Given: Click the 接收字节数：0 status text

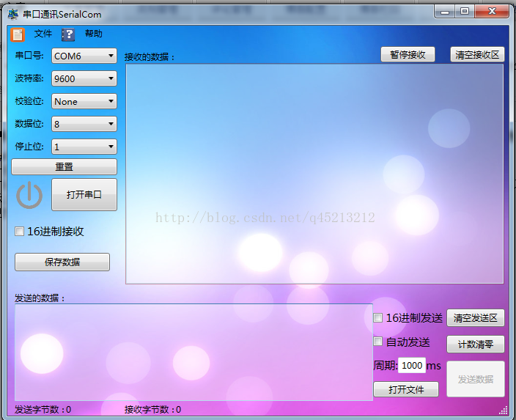Looking at the screenshot, I should [x=152, y=410].
